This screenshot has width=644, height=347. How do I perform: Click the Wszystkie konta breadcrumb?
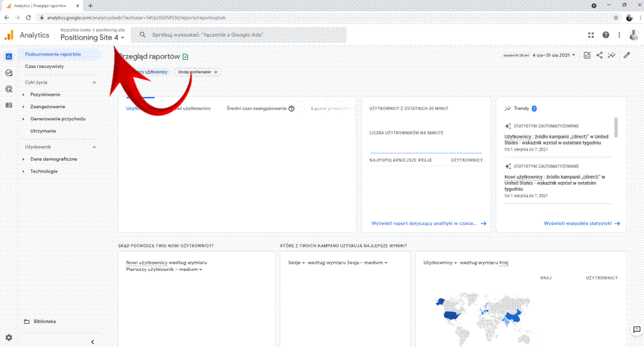tap(75, 30)
